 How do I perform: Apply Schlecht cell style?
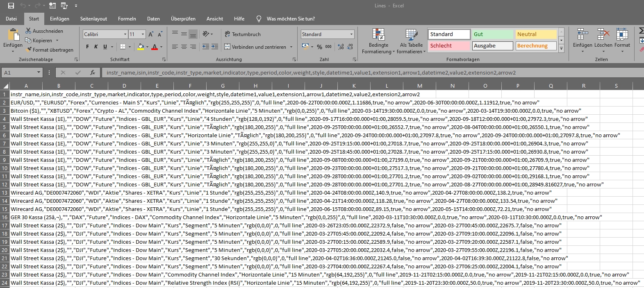tap(449, 46)
